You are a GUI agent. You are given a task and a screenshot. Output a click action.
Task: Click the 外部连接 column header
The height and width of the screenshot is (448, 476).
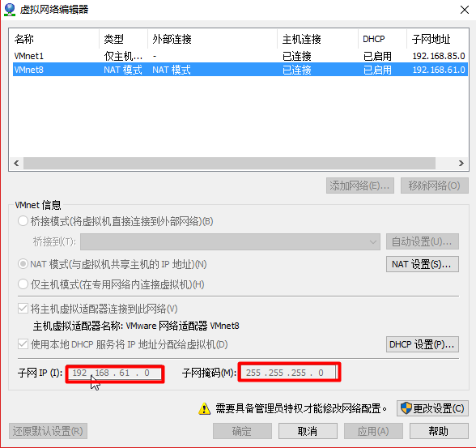212,39
